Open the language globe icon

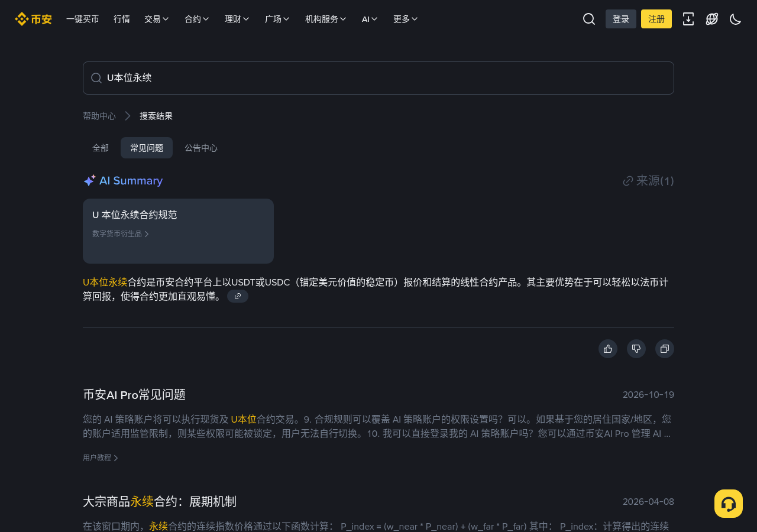[x=712, y=19]
